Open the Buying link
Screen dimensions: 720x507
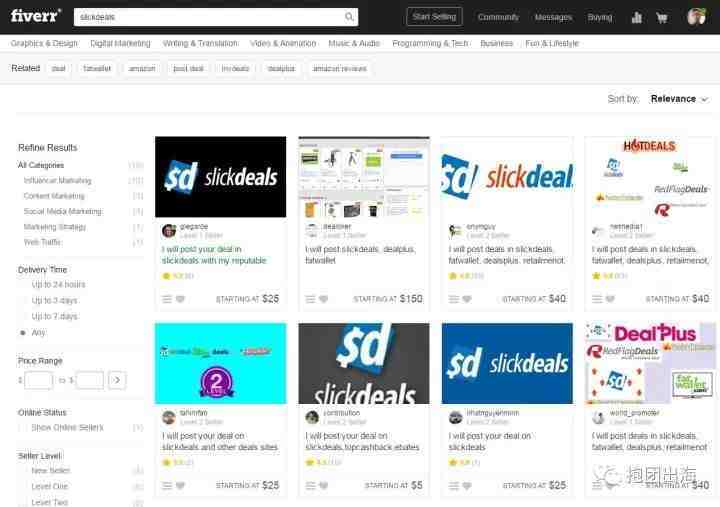[x=600, y=17]
